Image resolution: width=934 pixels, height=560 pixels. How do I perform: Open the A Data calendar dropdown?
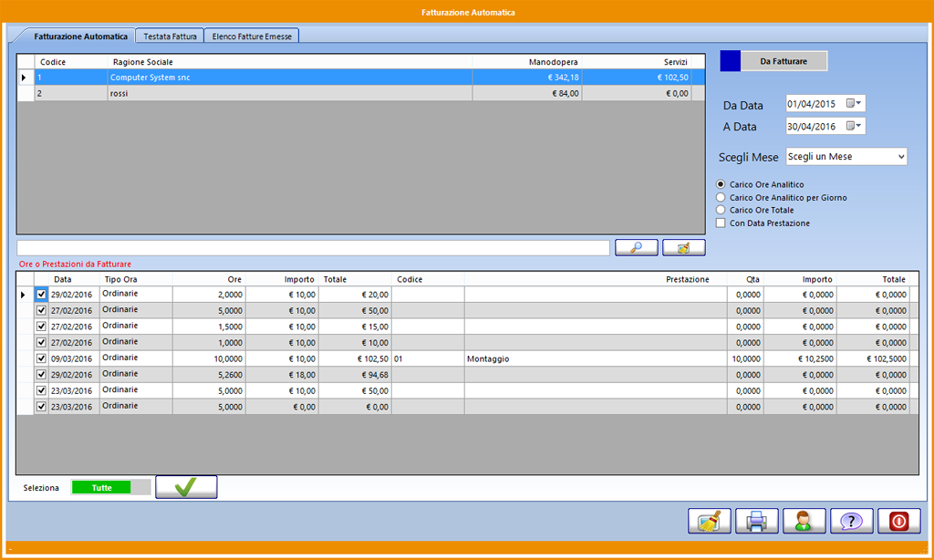pos(854,126)
